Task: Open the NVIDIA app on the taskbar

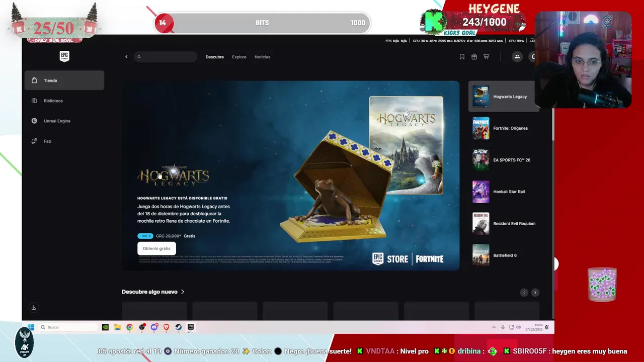Action: [105, 327]
